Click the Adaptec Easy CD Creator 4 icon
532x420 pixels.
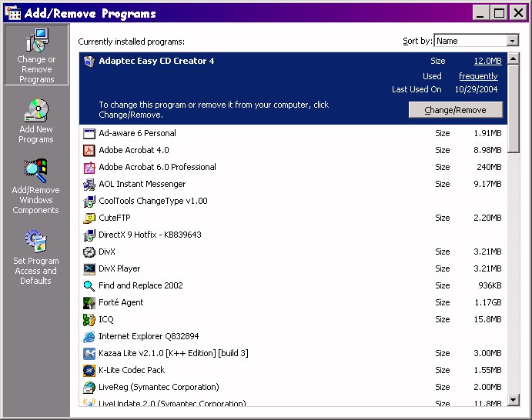[89, 62]
